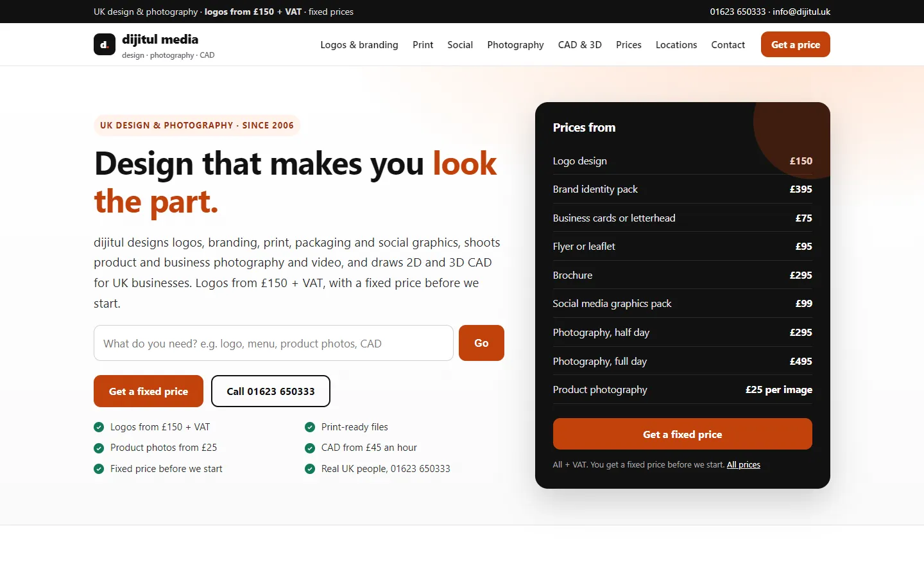Focus the 'What do you need?' search field

pos(273,343)
